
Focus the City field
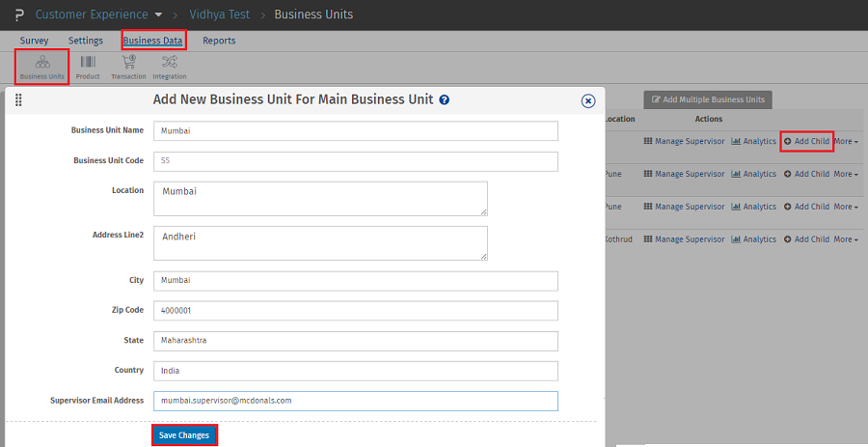pyautogui.click(x=356, y=281)
